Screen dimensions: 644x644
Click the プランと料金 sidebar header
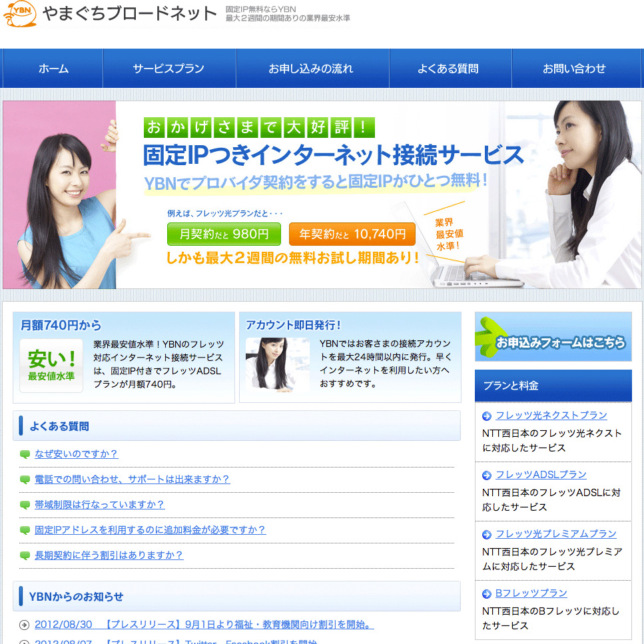point(553,386)
